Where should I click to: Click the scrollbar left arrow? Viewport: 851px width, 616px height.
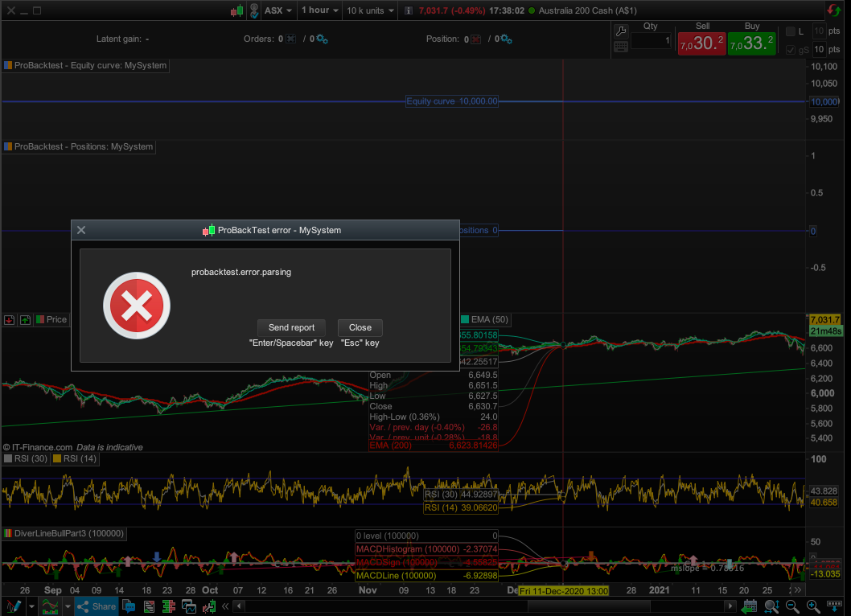pos(239,606)
